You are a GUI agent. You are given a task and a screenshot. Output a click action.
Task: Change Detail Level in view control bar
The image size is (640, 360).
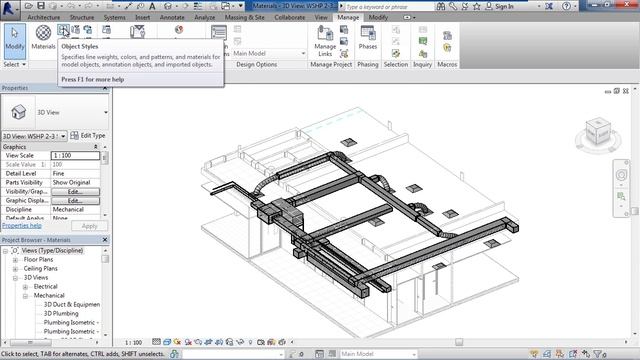(156, 342)
